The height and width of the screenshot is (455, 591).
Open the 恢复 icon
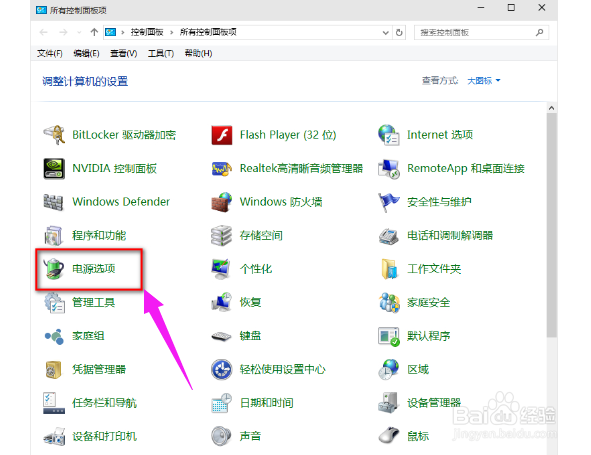click(x=222, y=302)
